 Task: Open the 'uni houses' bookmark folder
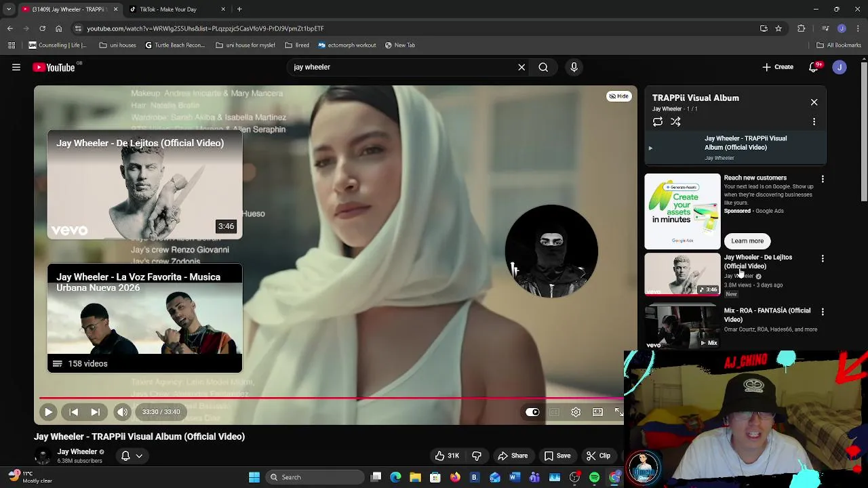click(x=117, y=45)
